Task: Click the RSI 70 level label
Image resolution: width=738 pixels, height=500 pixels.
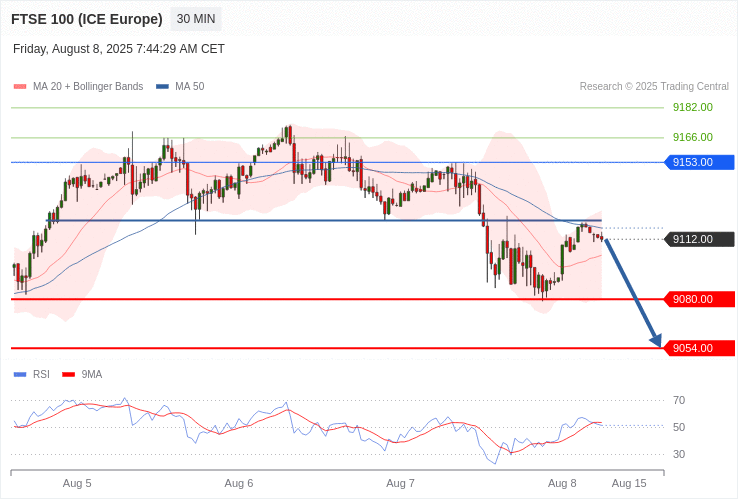Action: (679, 401)
